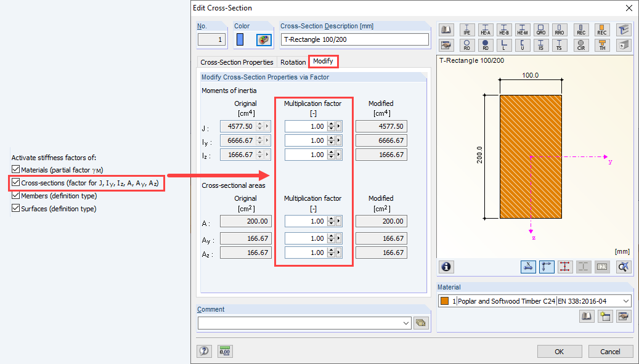Select the RO round tube section icon
Image resolution: width=639 pixels, height=364 pixels.
467,45
